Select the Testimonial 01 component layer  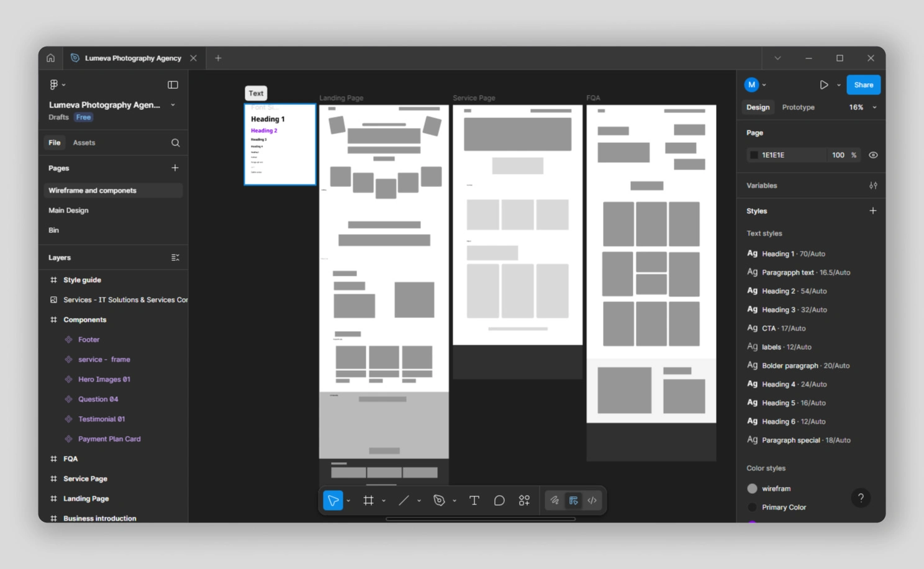tap(101, 419)
